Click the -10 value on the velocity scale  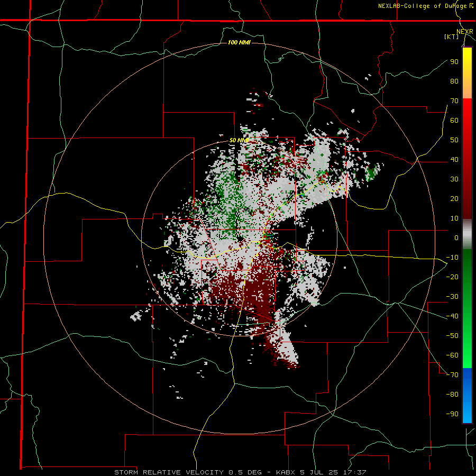452,258
